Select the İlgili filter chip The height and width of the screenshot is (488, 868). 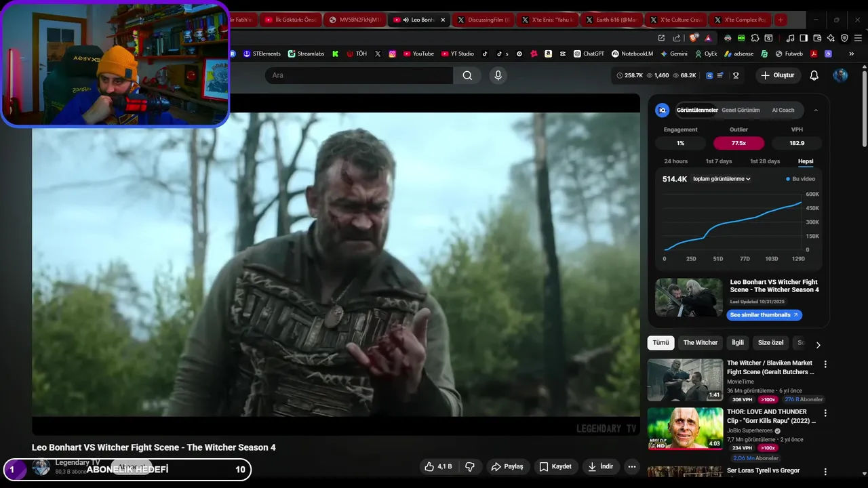pyautogui.click(x=738, y=343)
